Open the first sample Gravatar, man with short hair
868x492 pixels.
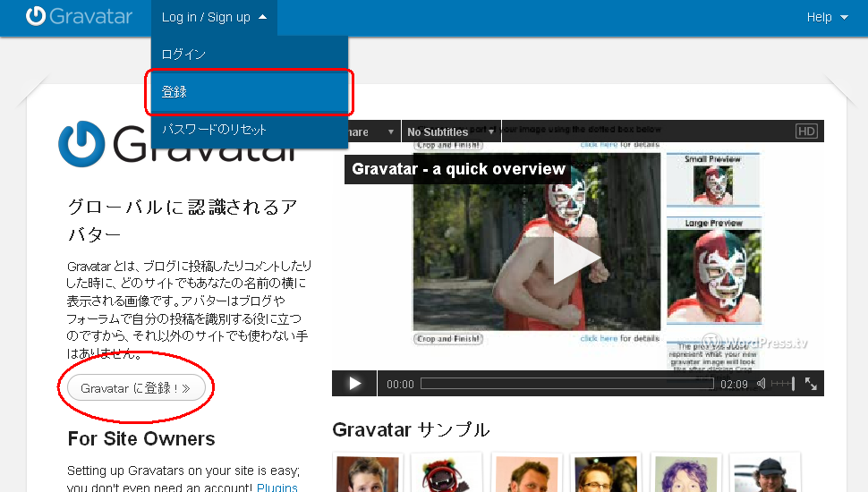(x=368, y=473)
